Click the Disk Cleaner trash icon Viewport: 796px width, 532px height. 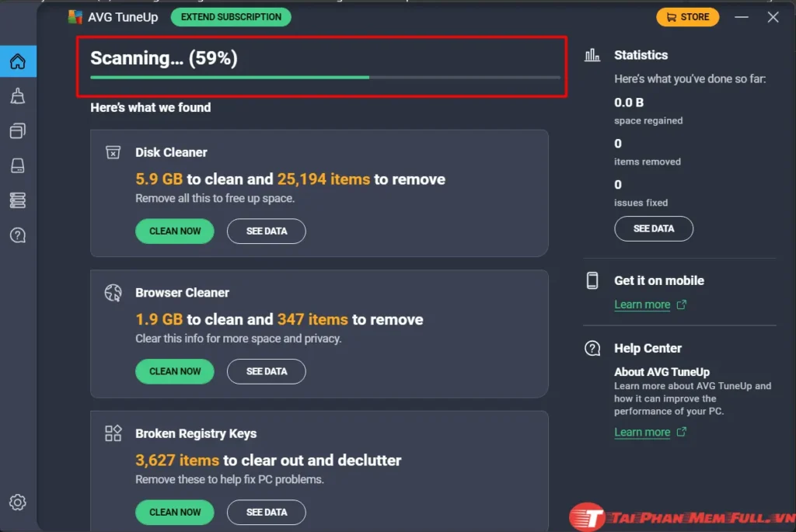(113, 151)
